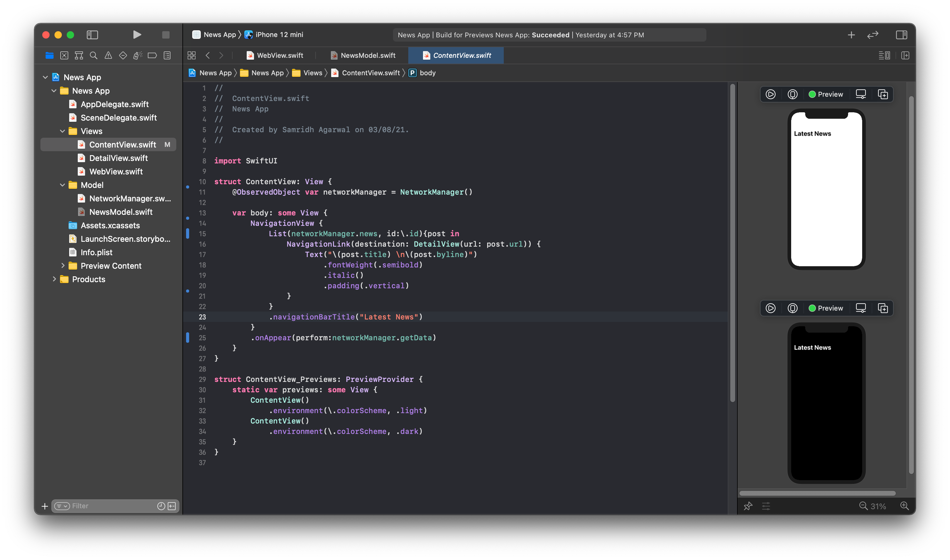
Task: Start live preview with the play icon
Action: (x=770, y=94)
